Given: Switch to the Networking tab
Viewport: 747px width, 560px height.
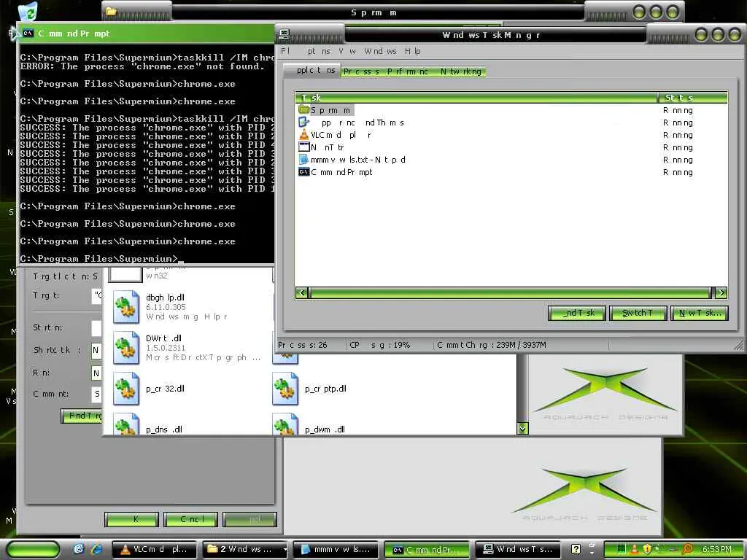Looking at the screenshot, I should (461, 71).
